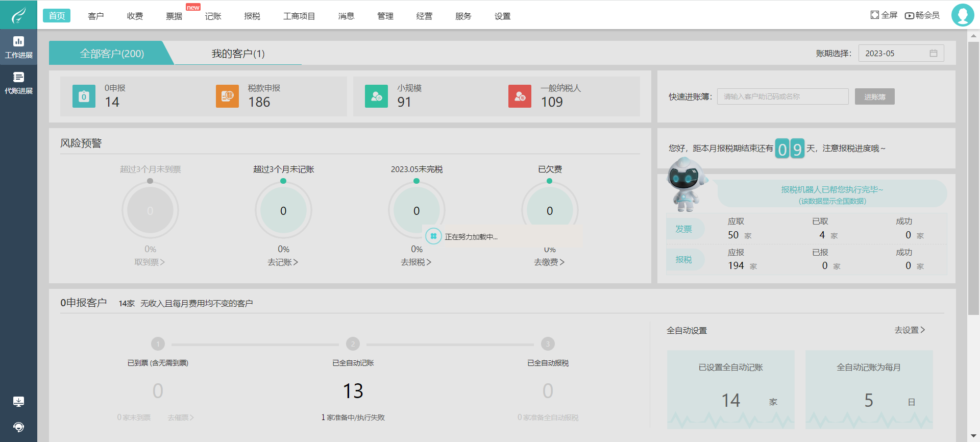Select the 发票 tag button
The width and height of the screenshot is (980, 442).
pos(684,229)
